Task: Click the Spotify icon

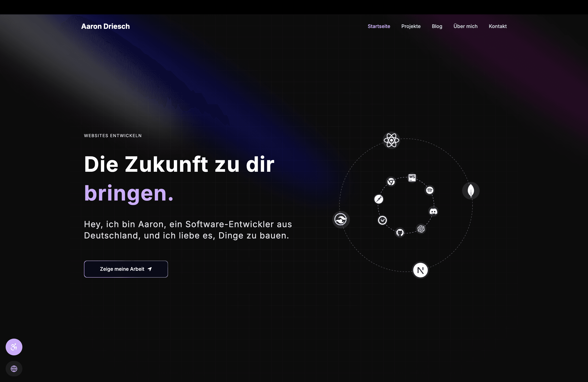Action: [x=430, y=190]
